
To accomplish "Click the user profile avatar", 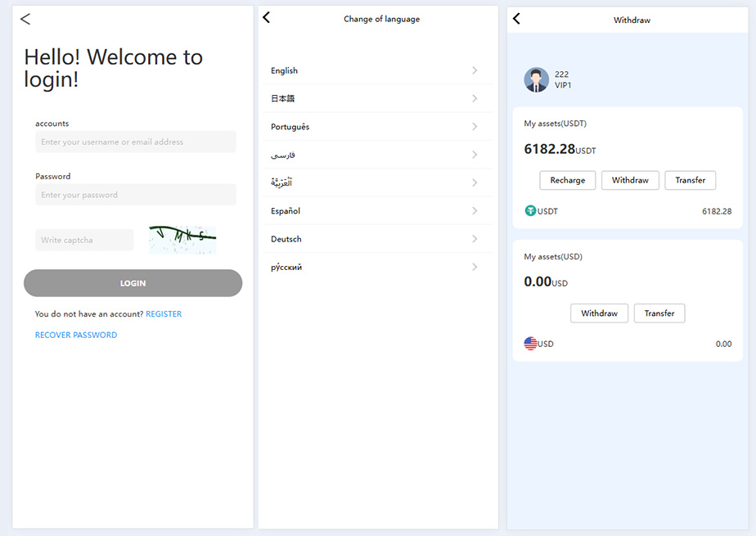I will [536, 79].
